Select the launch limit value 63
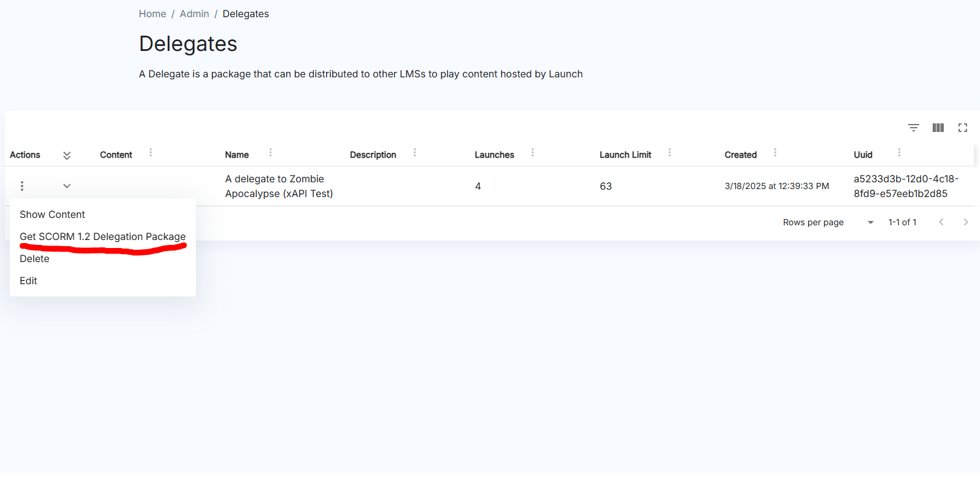Screen dimensions: 980x480 click(605, 186)
